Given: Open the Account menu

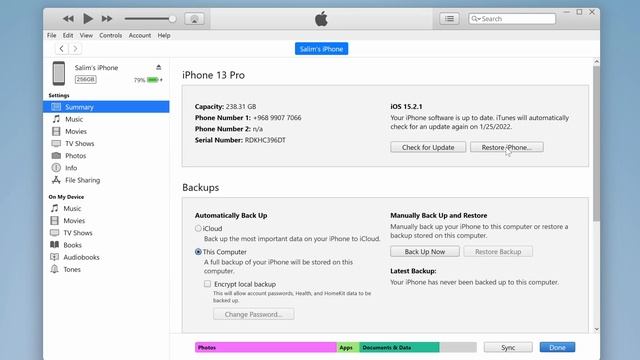Looking at the screenshot, I should click(140, 36).
